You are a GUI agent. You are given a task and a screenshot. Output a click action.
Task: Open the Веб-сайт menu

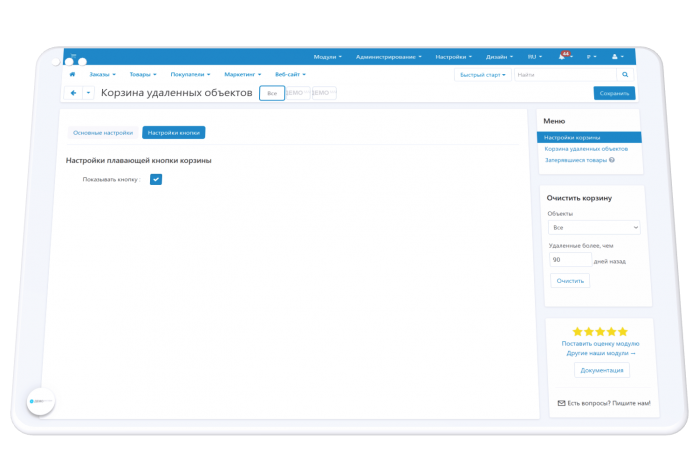pos(290,74)
